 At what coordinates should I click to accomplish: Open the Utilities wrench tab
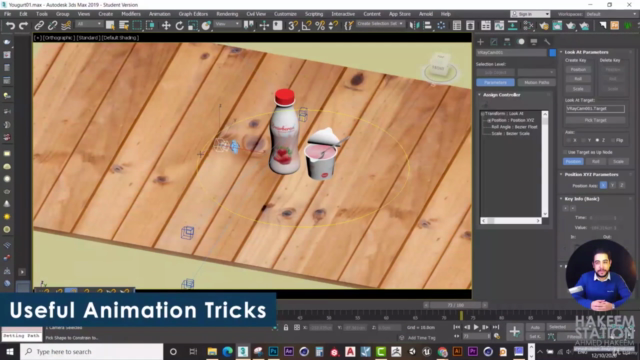547,42
